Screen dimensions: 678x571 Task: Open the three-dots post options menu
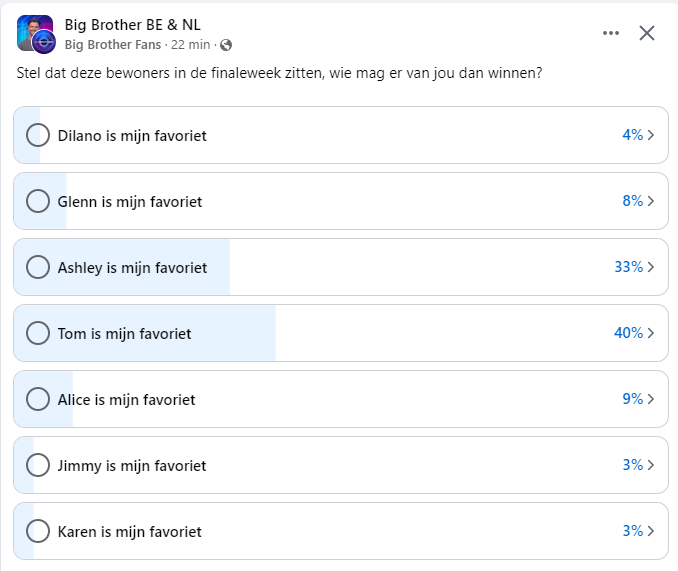click(x=611, y=33)
